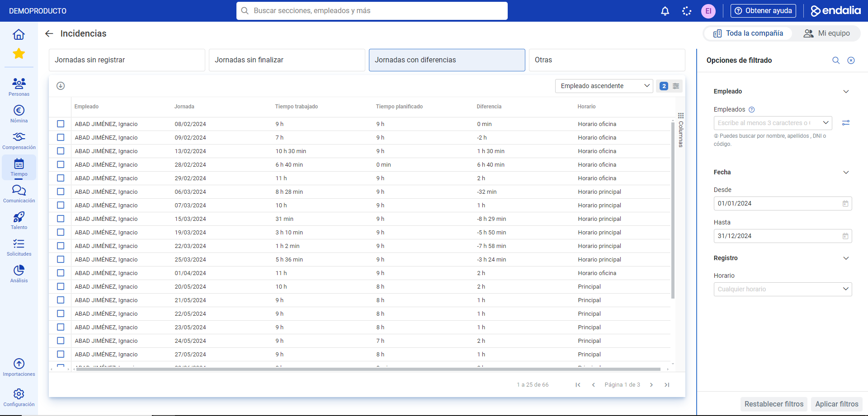Click the Desde date field
Screen dimensions: 868x416
[783, 204]
